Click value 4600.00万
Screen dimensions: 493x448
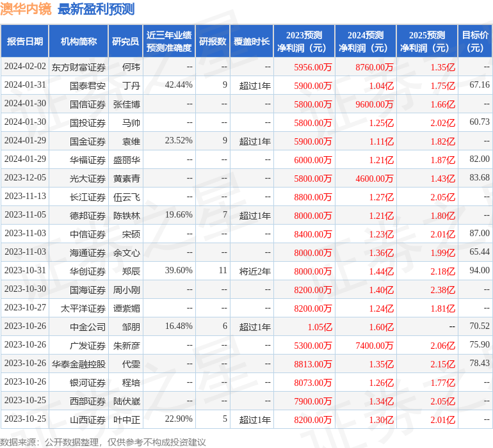(x=374, y=179)
